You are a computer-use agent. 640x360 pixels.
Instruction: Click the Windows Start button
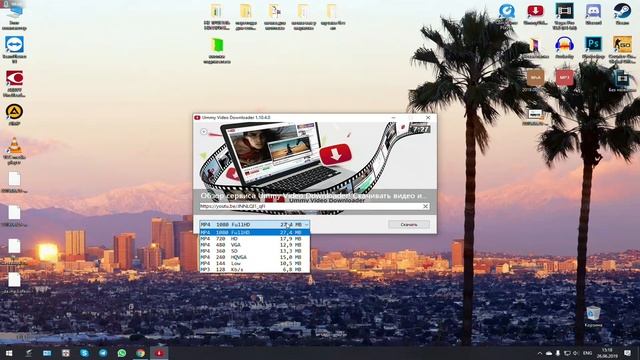(9, 353)
